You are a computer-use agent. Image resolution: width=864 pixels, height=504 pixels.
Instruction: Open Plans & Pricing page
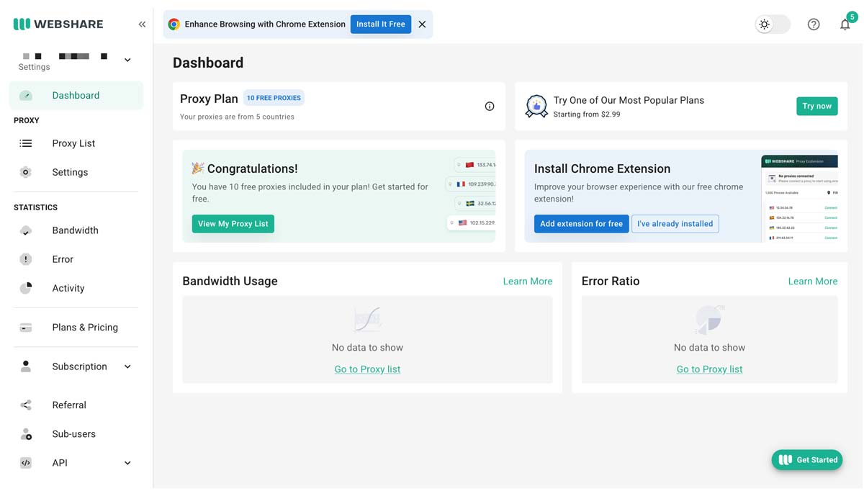(84, 328)
